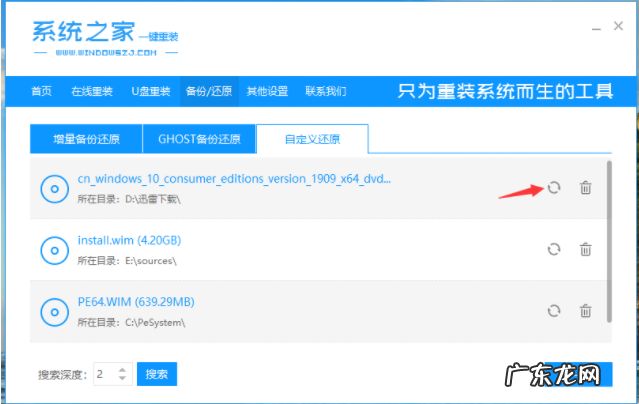Click the file list vertical scrollbar
Image resolution: width=639 pixels, height=404 pixels.
(x=609, y=241)
